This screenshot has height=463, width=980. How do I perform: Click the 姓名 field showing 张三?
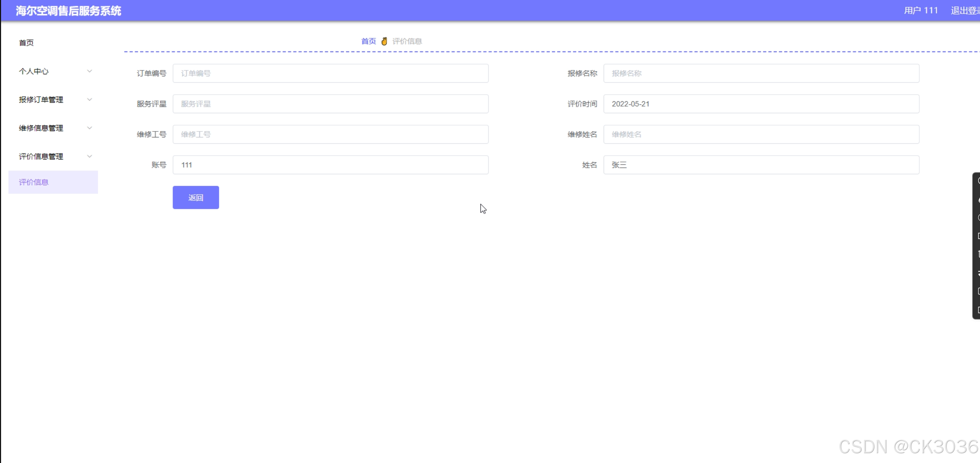coord(761,165)
